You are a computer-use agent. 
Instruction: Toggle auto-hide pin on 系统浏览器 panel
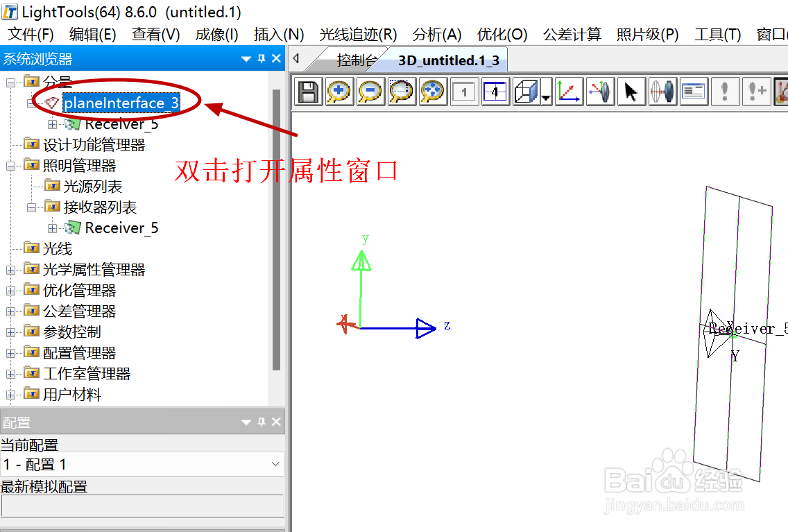coord(261,58)
